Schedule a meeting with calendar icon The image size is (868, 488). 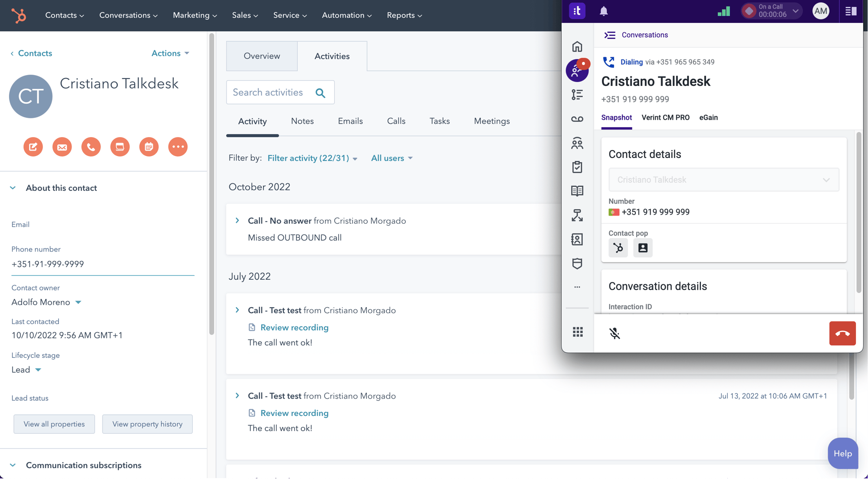pos(149,147)
